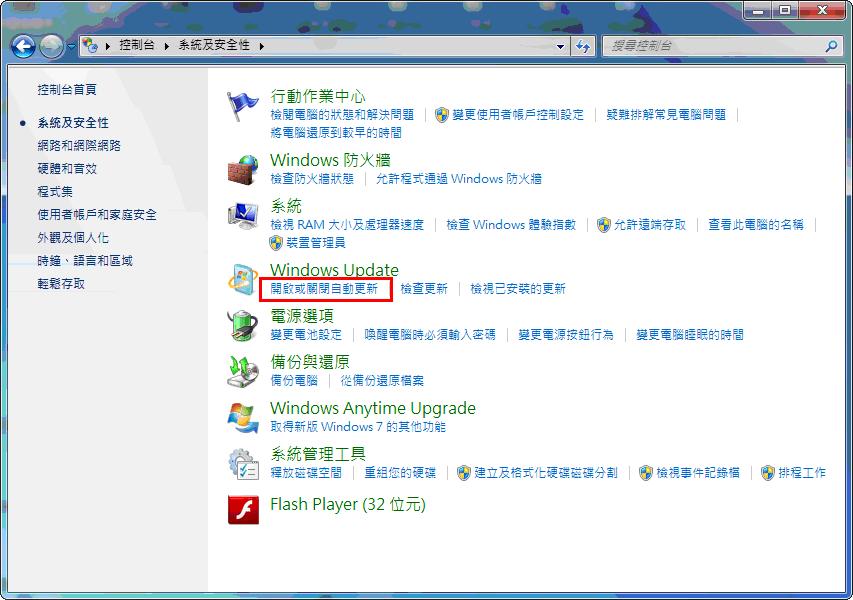
Task: Open Flash Player (32 位元) link
Action: point(348,504)
